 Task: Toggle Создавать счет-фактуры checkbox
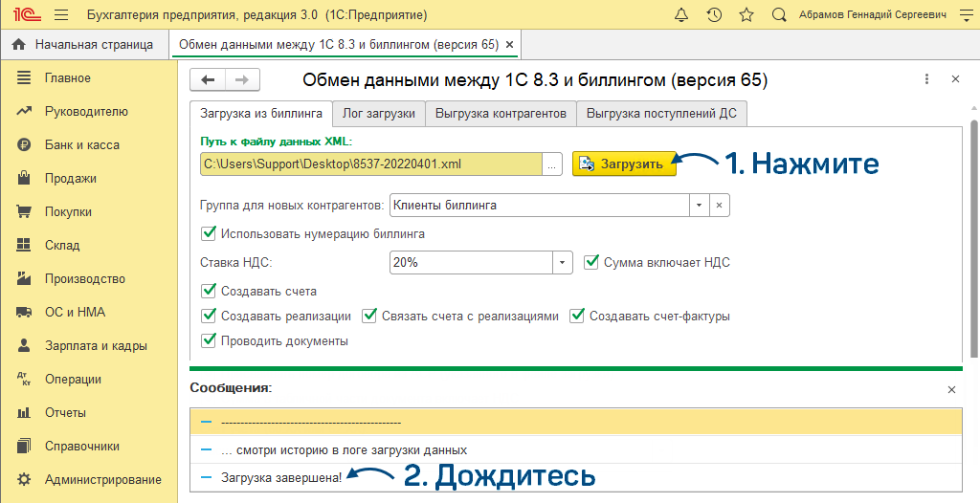point(577,317)
